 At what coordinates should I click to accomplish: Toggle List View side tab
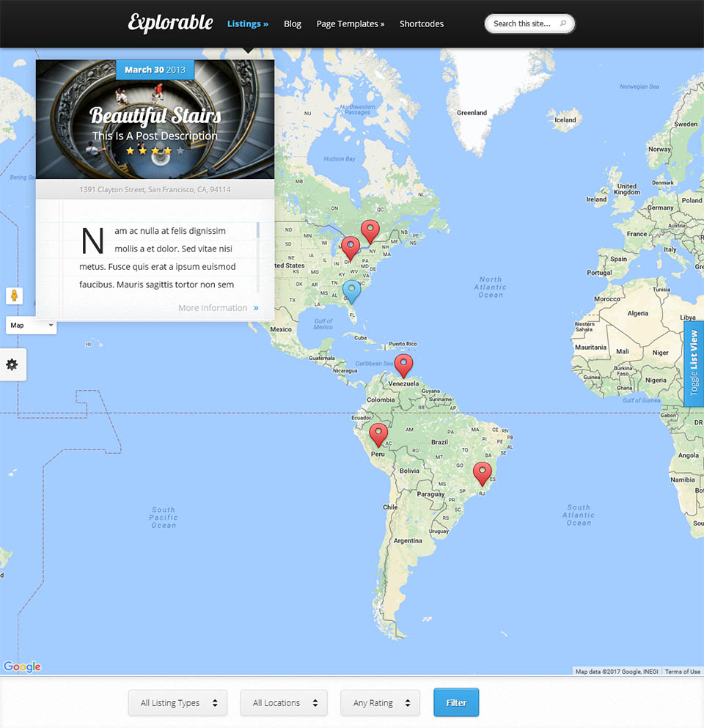click(x=693, y=363)
